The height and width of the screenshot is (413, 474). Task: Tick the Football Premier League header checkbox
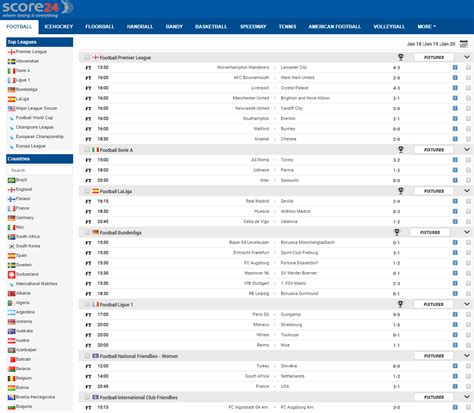[x=87, y=57]
